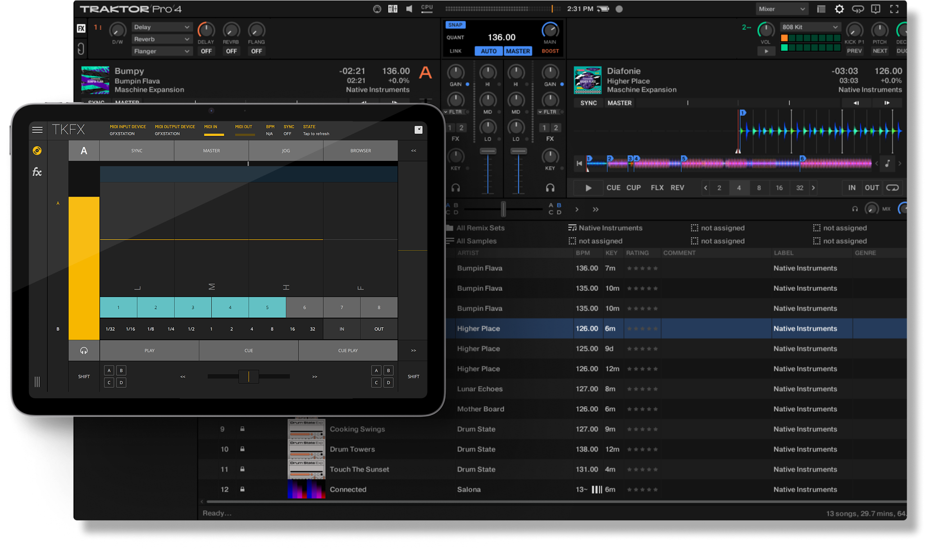The width and height of the screenshot is (925, 560).
Task: Open the fx page in TKFX sidebar
Action: click(x=37, y=172)
